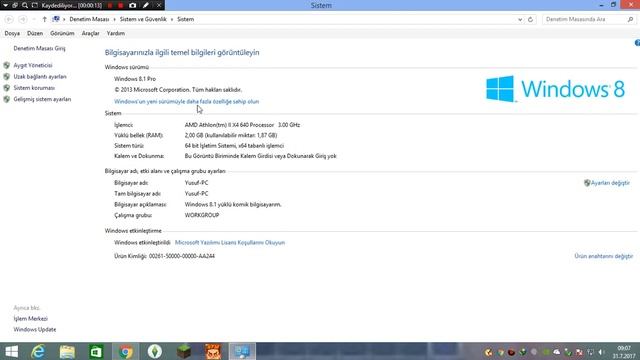The image size is (640, 360).
Task: Click the active Control Panel taskbar button
Action: [x=242, y=351]
